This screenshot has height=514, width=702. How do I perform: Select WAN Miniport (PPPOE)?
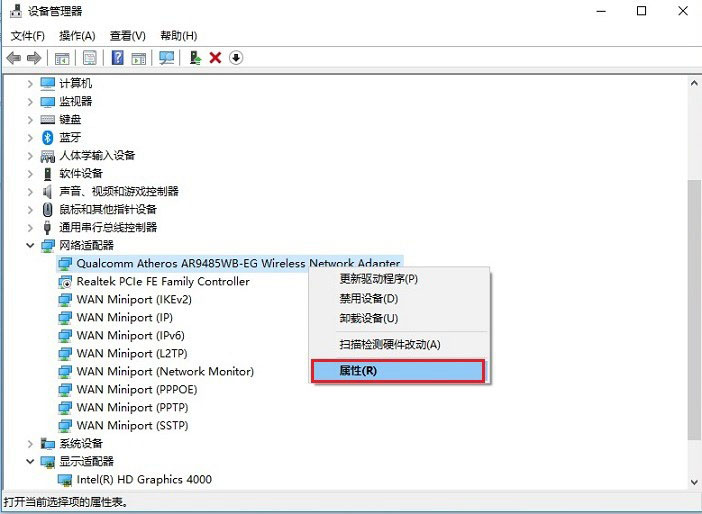[x=137, y=390]
